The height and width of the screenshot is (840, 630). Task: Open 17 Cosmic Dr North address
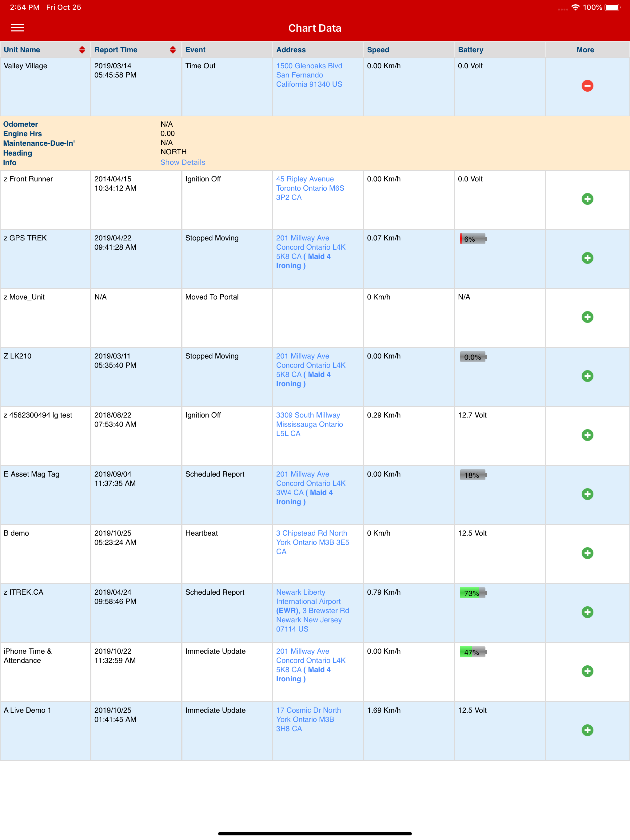point(309,719)
